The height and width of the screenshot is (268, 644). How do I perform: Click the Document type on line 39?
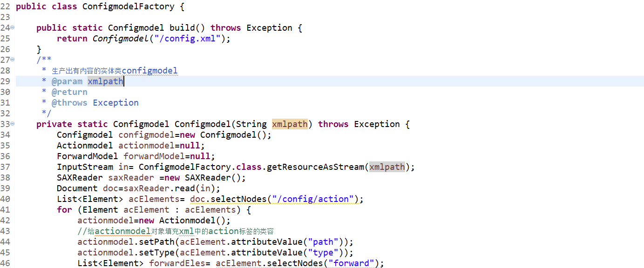[77, 188]
